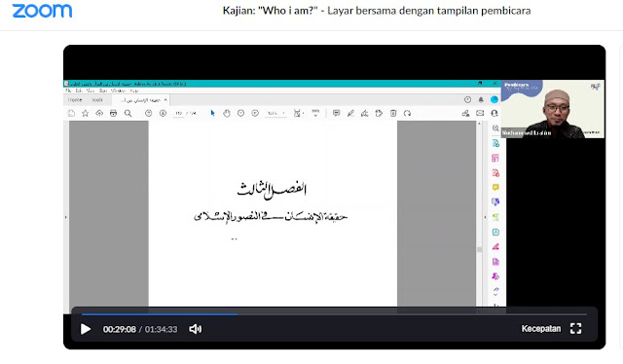Collapse the right tools pane with the arrow handle
Image resolution: width=623 pixels, height=364 pixels.
[485, 217]
